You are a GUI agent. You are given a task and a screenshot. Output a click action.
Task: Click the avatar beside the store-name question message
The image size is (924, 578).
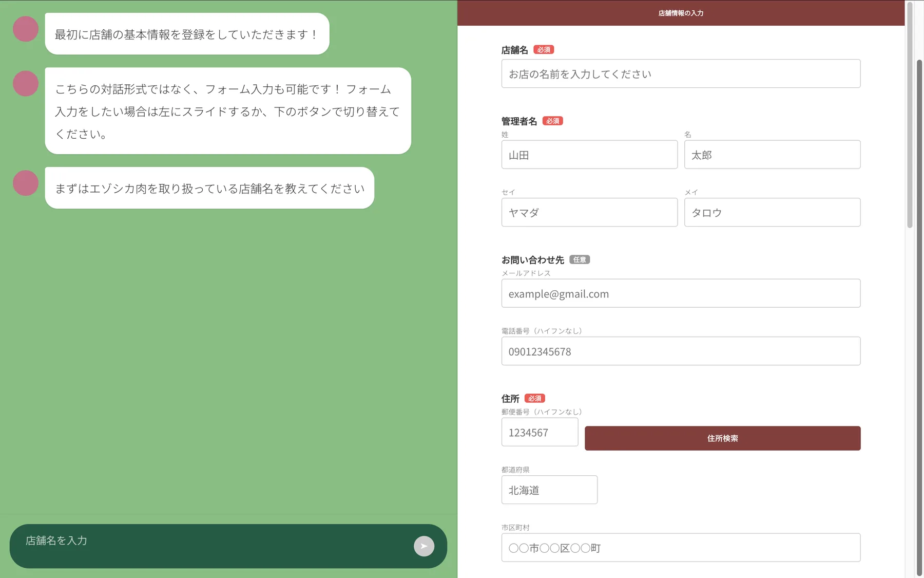[26, 183]
